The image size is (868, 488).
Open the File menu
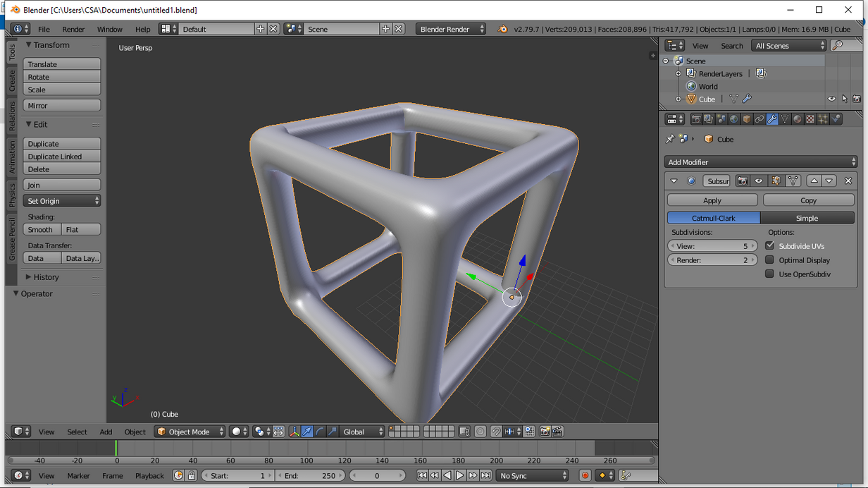[x=44, y=29]
